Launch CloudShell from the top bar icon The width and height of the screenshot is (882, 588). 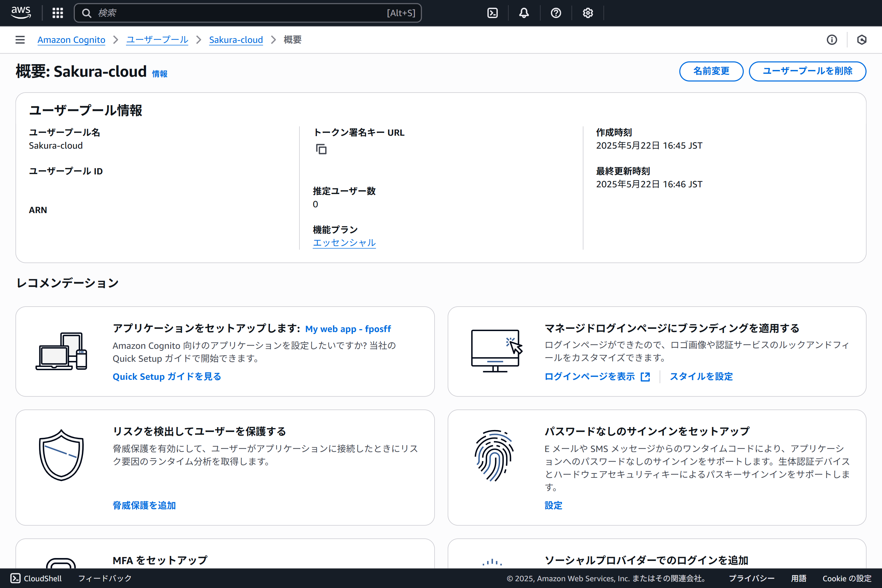(x=492, y=13)
